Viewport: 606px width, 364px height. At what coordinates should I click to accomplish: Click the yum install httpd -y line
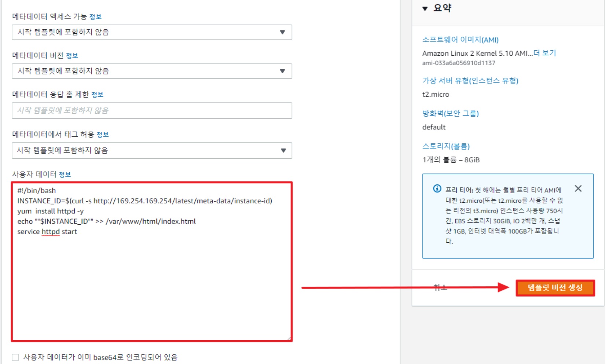click(51, 211)
